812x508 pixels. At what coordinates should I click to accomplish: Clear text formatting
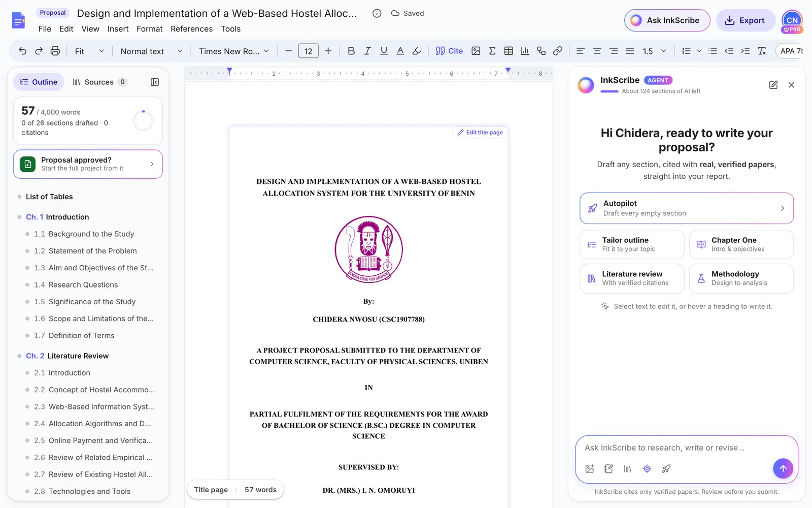[762, 51]
